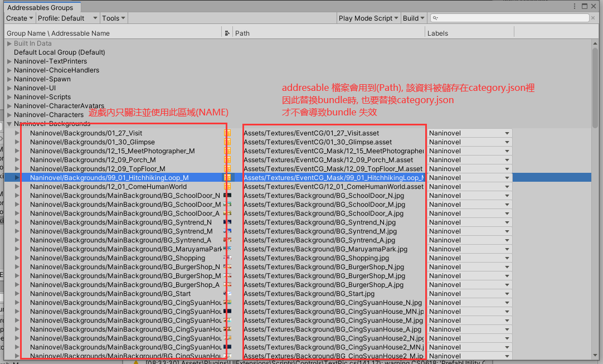The width and height of the screenshot is (603, 364).
Task: Click the thumbnail icon for BG_Syntrend_A
Action: [227, 240]
